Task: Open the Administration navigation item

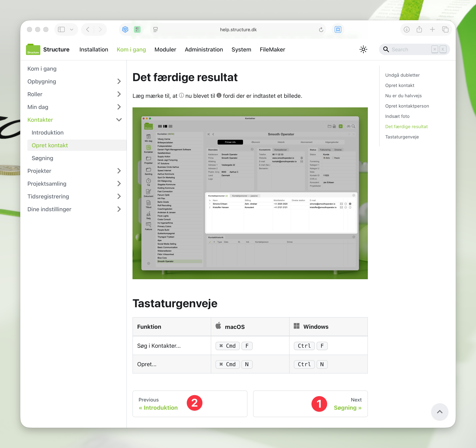Action: point(204,50)
